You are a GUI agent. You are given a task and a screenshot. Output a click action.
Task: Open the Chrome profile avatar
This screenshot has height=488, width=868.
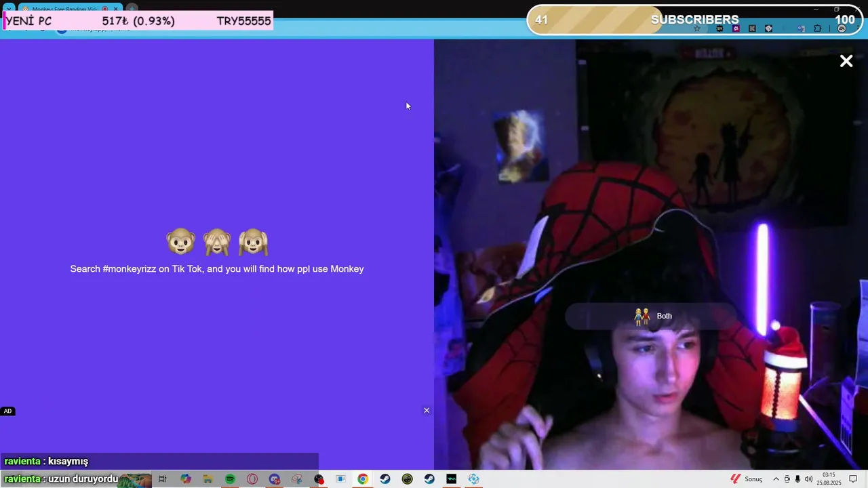click(x=842, y=28)
